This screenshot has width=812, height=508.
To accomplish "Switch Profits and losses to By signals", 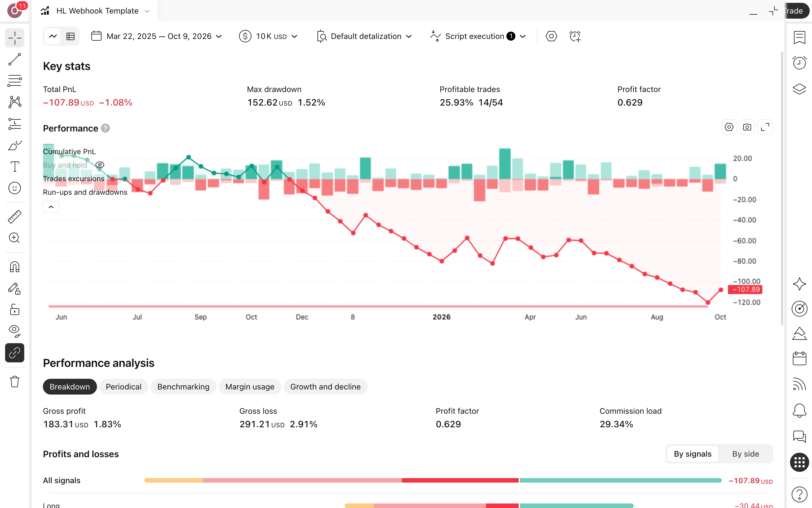I will point(692,454).
